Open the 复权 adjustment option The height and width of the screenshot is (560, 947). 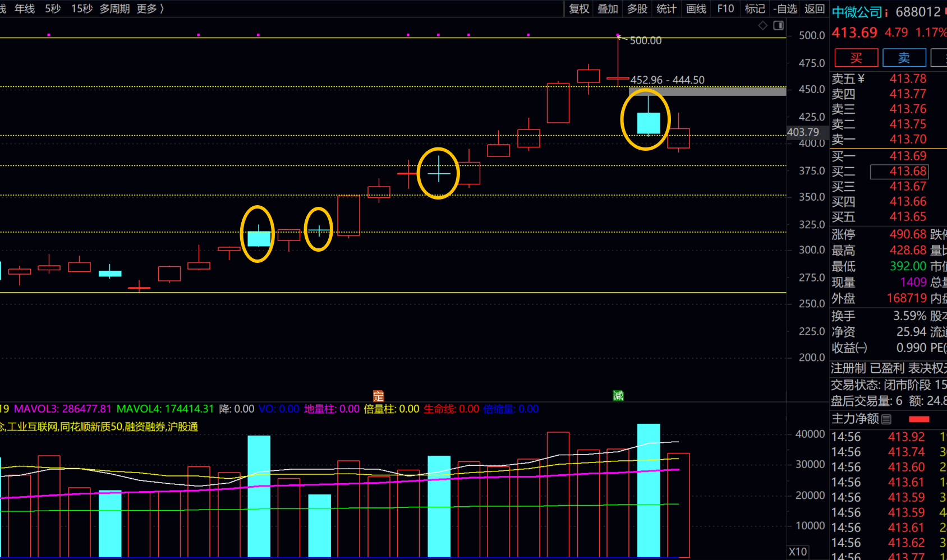point(579,8)
